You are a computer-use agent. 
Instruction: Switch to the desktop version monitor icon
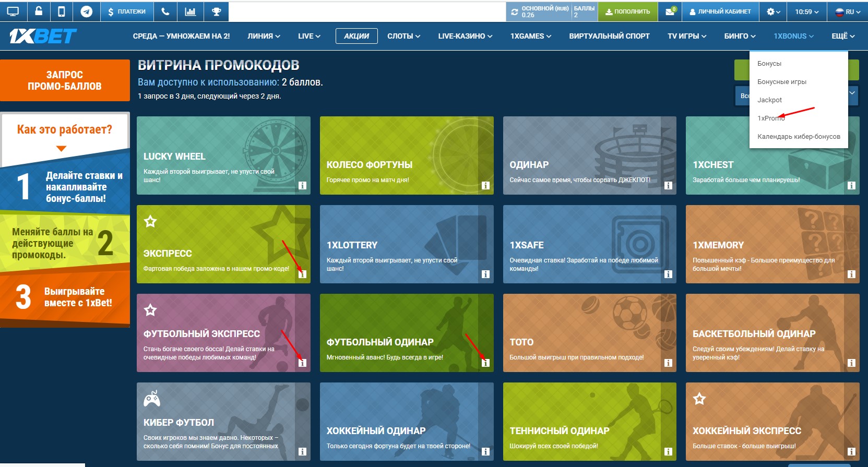(13, 11)
